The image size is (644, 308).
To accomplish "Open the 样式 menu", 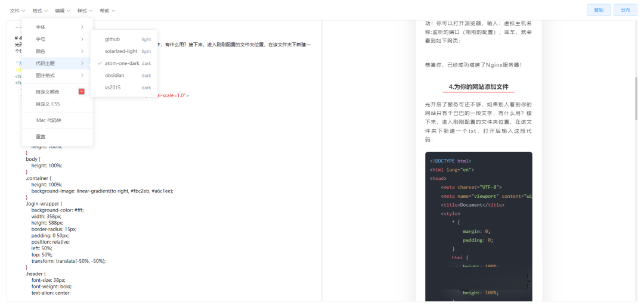I will (85, 11).
